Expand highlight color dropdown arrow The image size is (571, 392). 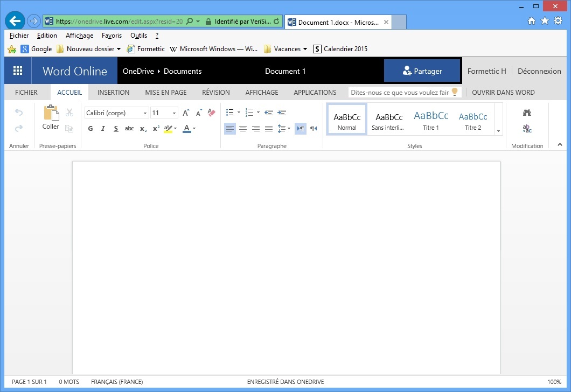pyautogui.click(x=176, y=129)
